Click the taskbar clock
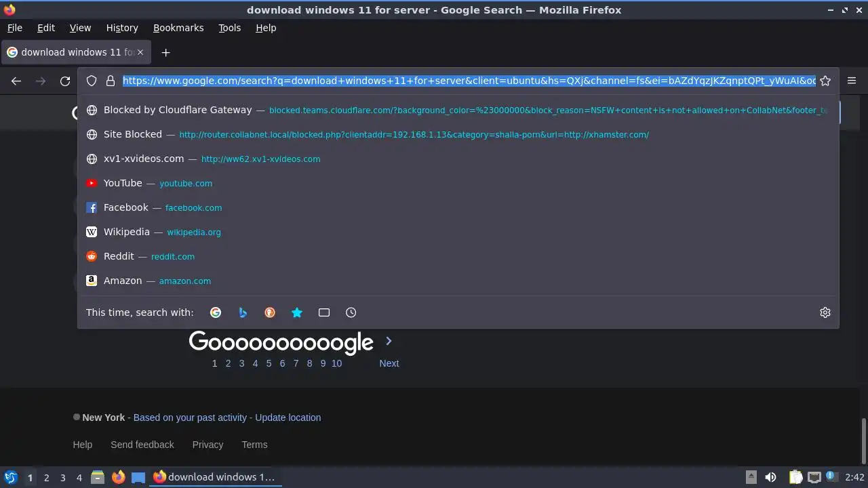Viewport: 868px width, 488px height. pyautogui.click(x=855, y=477)
